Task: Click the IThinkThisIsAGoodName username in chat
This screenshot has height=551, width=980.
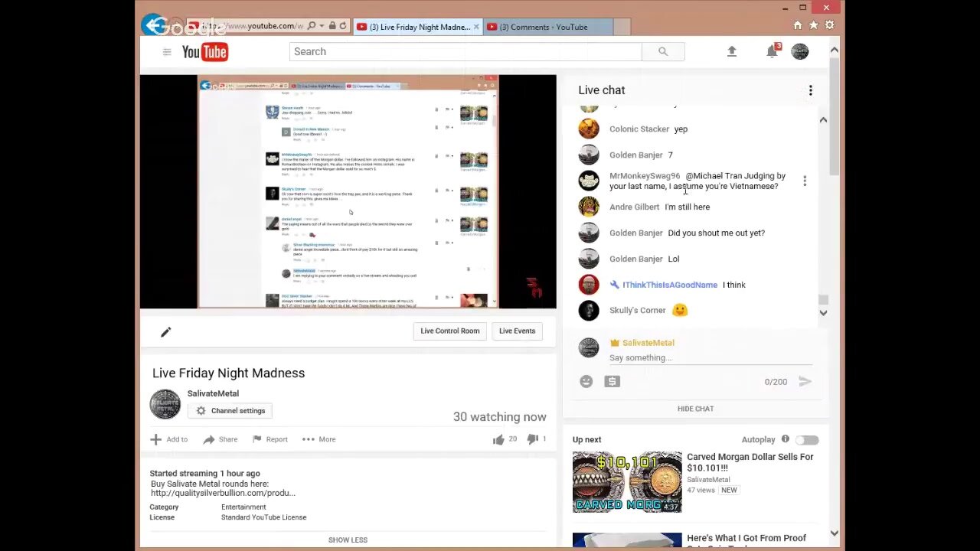Action: [670, 285]
